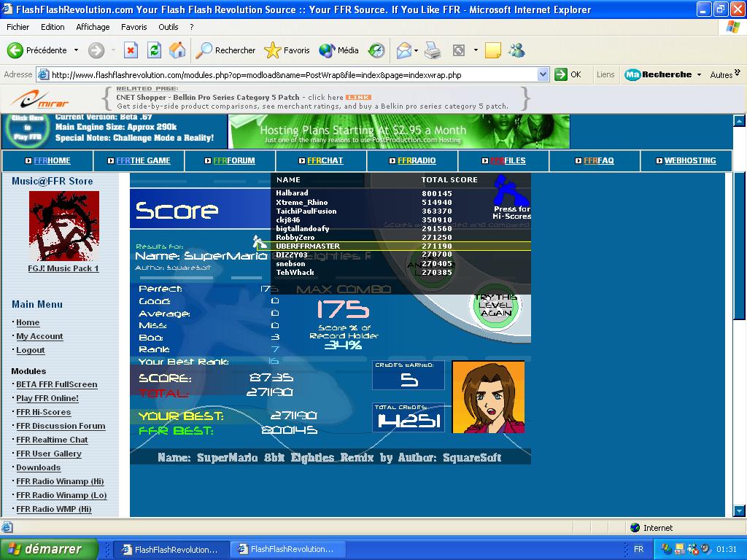747x560 pixels.
Task: Click the Try This Level Again green button
Action: tap(495, 306)
